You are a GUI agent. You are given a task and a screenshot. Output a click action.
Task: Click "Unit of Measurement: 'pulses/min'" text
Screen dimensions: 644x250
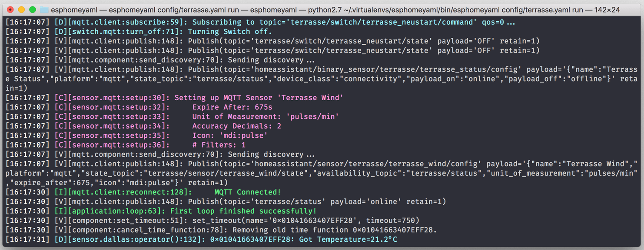pyautogui.click(x=266, y=117)
